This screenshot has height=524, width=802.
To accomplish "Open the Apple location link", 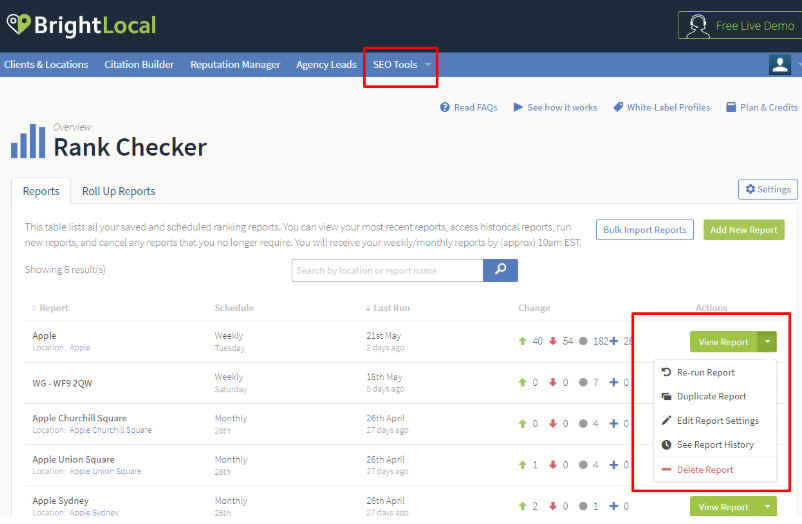I will point(80,347).
